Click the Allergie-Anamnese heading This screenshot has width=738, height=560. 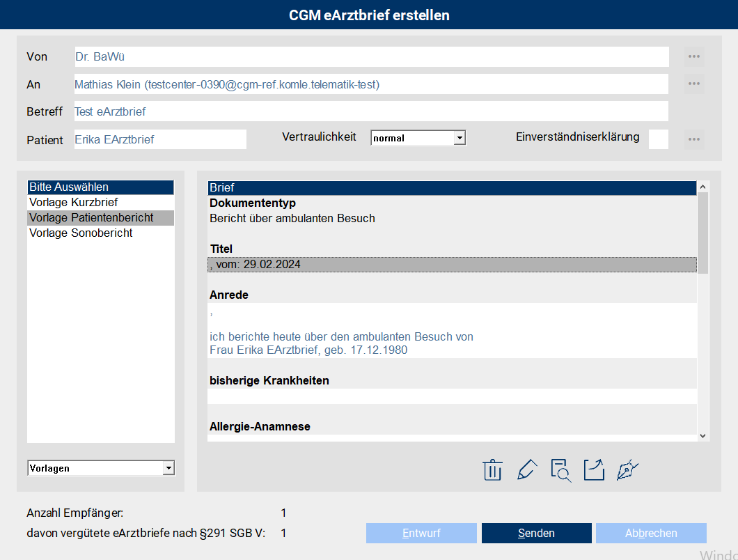pyautogui.click(x=260, y=427)
